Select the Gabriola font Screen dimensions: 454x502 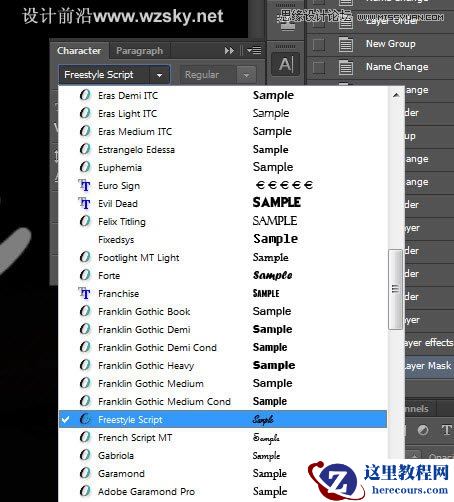223,455
